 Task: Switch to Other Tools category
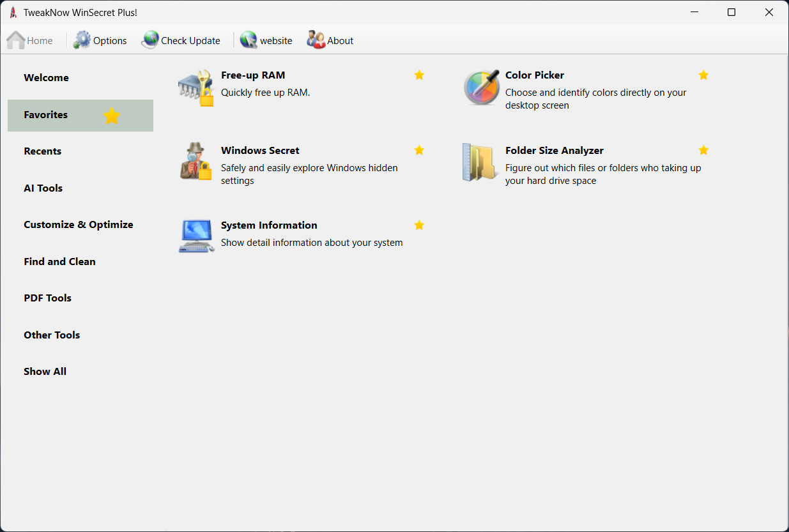click(52, 335)
